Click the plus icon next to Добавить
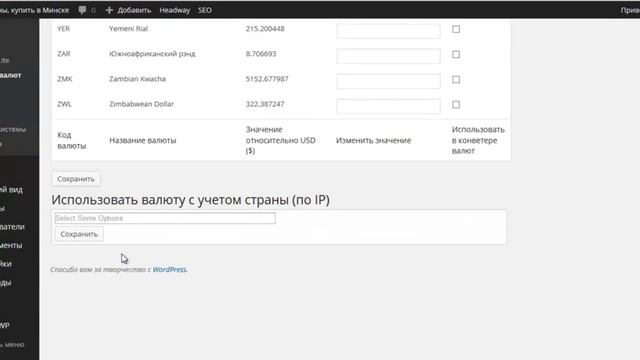 [109, 10]
